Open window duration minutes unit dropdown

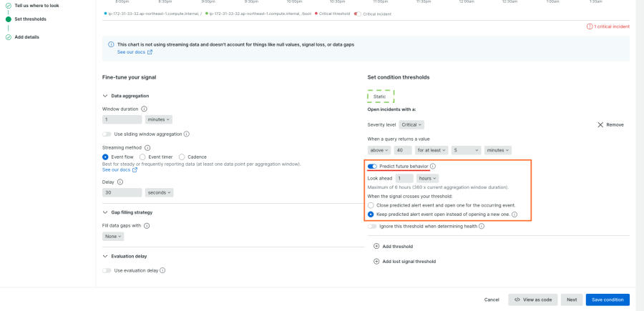[x=159, y=119]
